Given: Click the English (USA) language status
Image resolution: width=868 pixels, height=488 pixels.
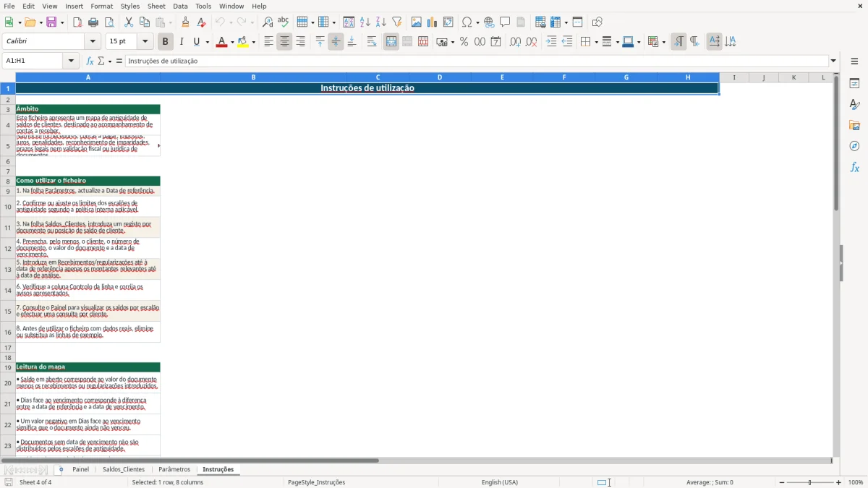Looking at the screenshot, I should [x=500, y=482].
